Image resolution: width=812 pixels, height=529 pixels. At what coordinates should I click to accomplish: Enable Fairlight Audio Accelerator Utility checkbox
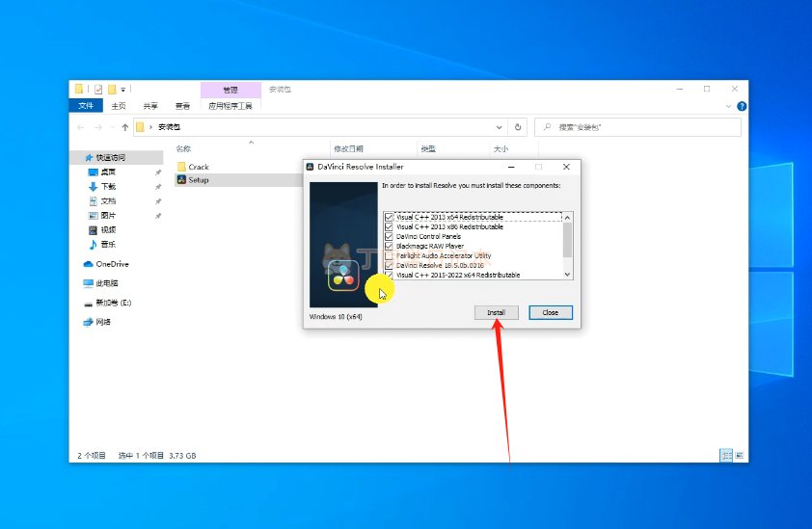pos(389,255)
